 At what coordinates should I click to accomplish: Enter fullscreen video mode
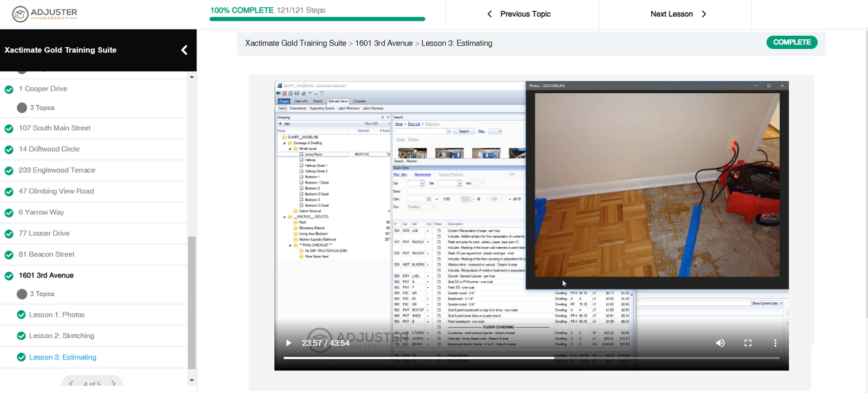748,343
